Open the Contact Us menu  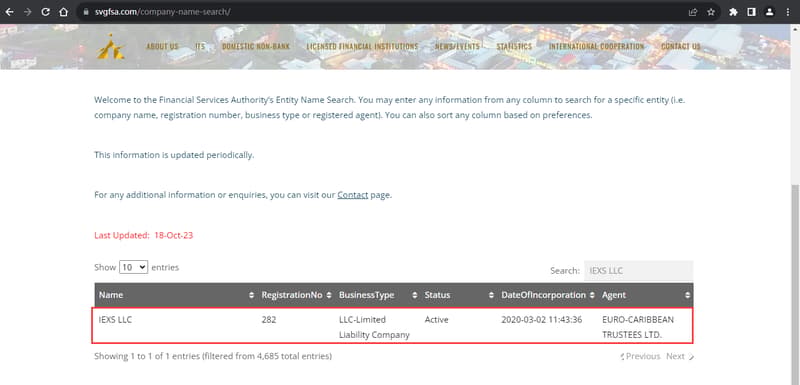[x=681, y=46]
